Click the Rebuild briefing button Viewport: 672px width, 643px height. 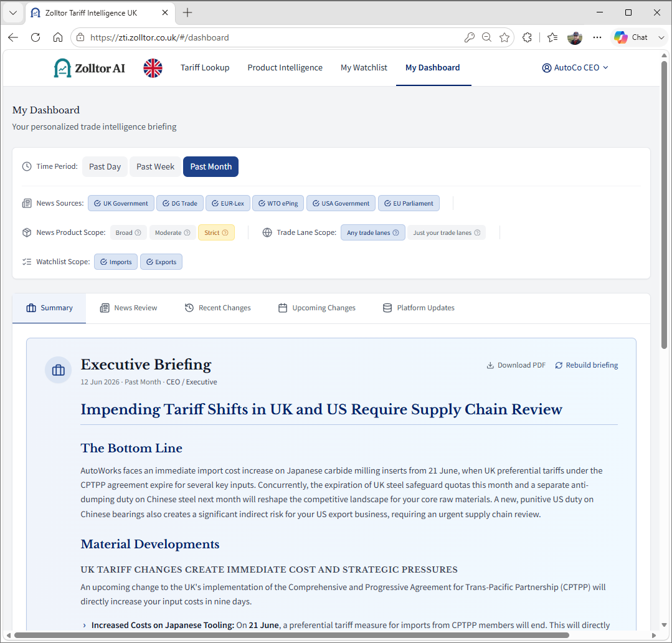click(586, 365)
